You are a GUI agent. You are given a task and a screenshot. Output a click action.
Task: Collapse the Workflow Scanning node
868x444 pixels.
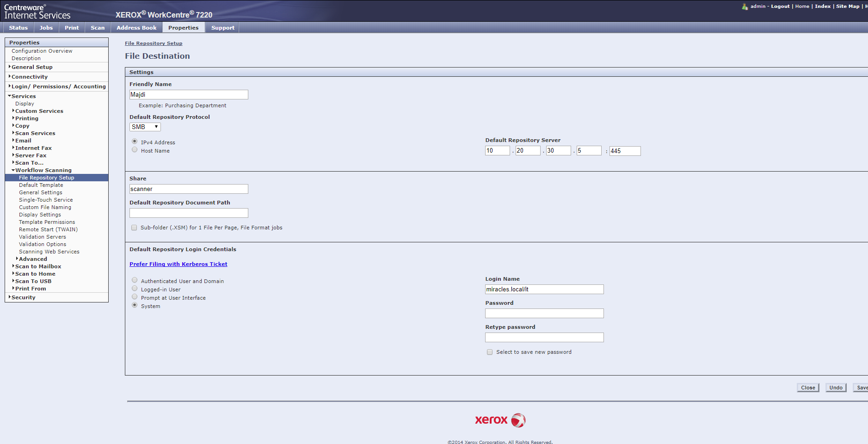click(13, 170)
